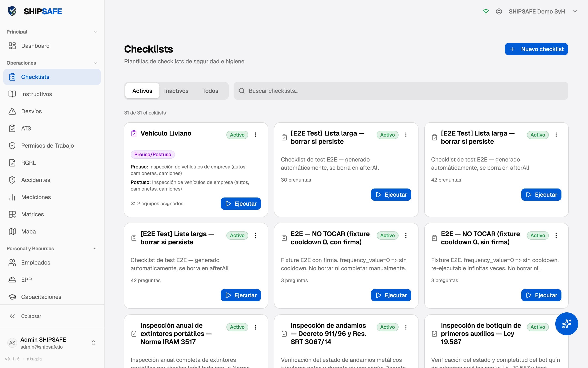
Task: Click the Preuso/Postuso tag
Action: [153, 155]
